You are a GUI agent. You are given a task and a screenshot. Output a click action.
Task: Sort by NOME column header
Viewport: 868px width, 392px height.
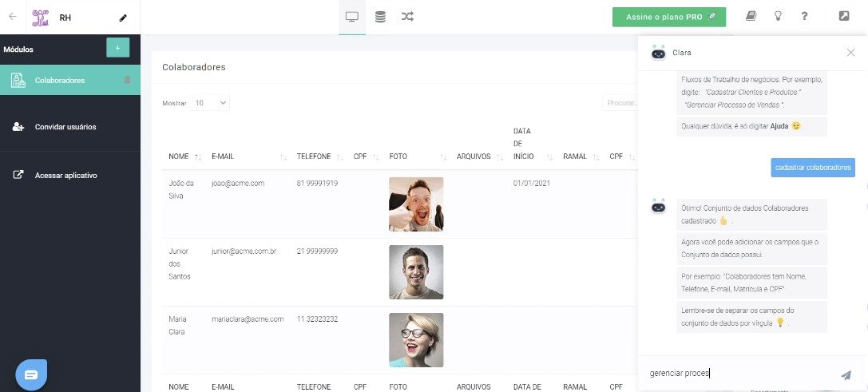coord(185,156)
